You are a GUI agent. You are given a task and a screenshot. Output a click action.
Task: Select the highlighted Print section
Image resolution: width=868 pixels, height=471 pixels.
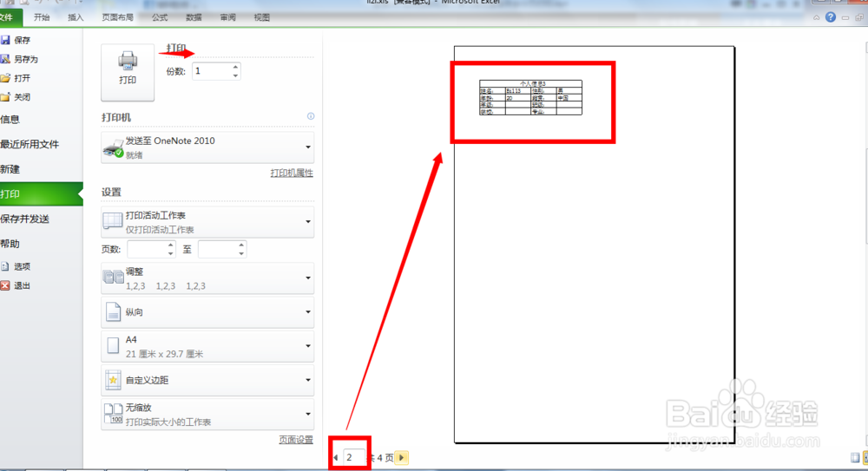click(x=41, y=193)
